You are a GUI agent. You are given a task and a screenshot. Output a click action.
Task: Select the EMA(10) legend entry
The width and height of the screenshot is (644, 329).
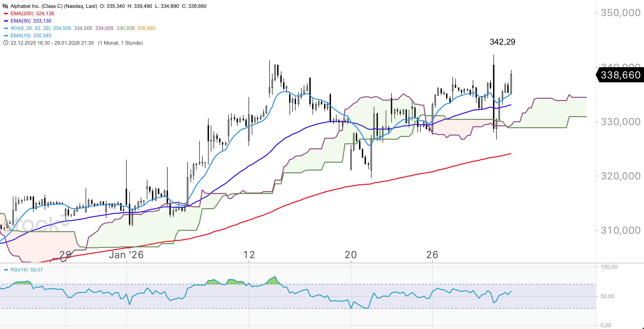20,35
